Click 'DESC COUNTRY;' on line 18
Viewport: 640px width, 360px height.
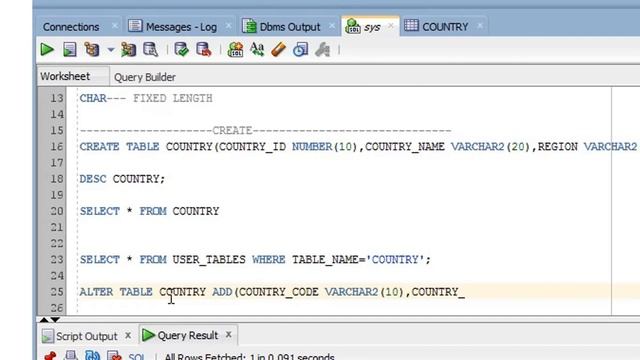pyautogui.click(x=122, y=179)
